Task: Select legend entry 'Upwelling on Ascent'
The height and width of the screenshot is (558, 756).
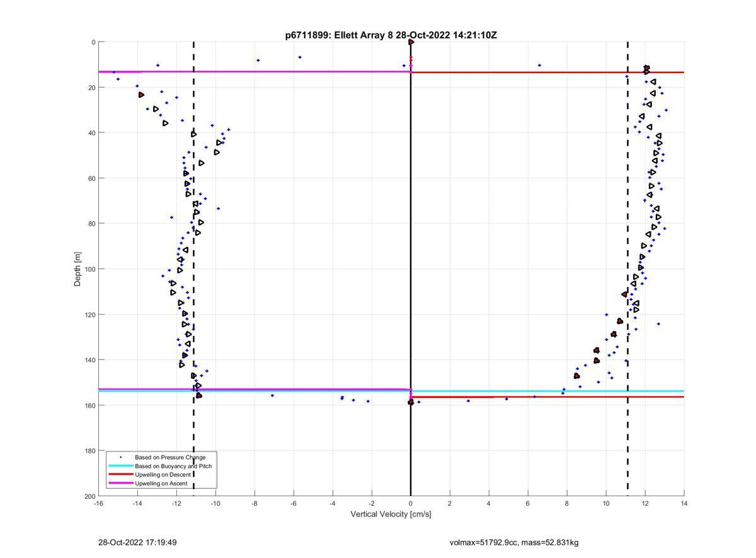Action: point(161,484)
